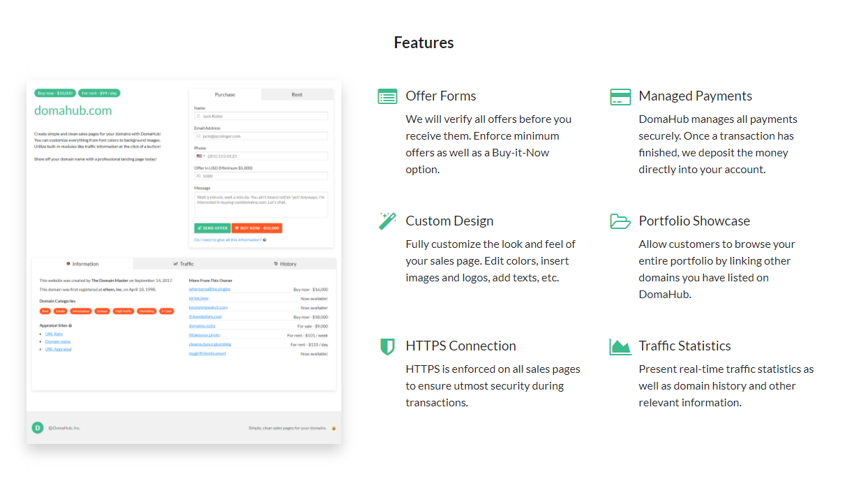Open the Information tab in preview
Viewport: 868px width, 488px height.
coord(82,264)
